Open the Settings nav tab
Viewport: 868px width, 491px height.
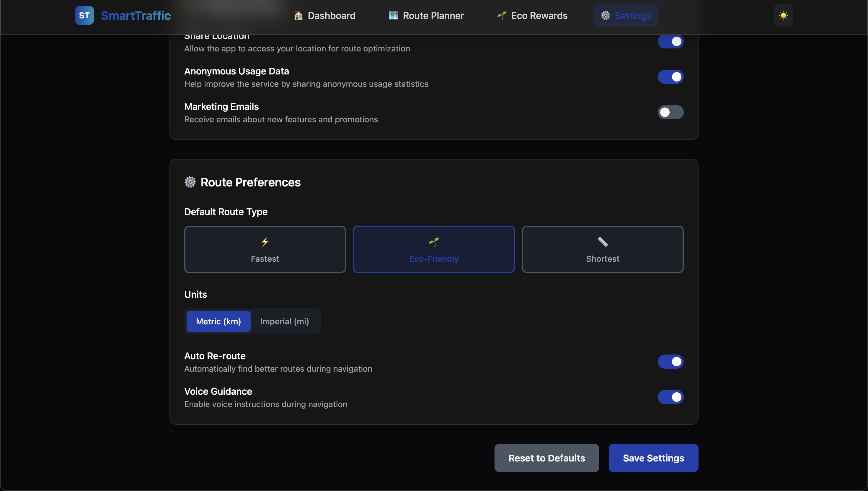626,16
